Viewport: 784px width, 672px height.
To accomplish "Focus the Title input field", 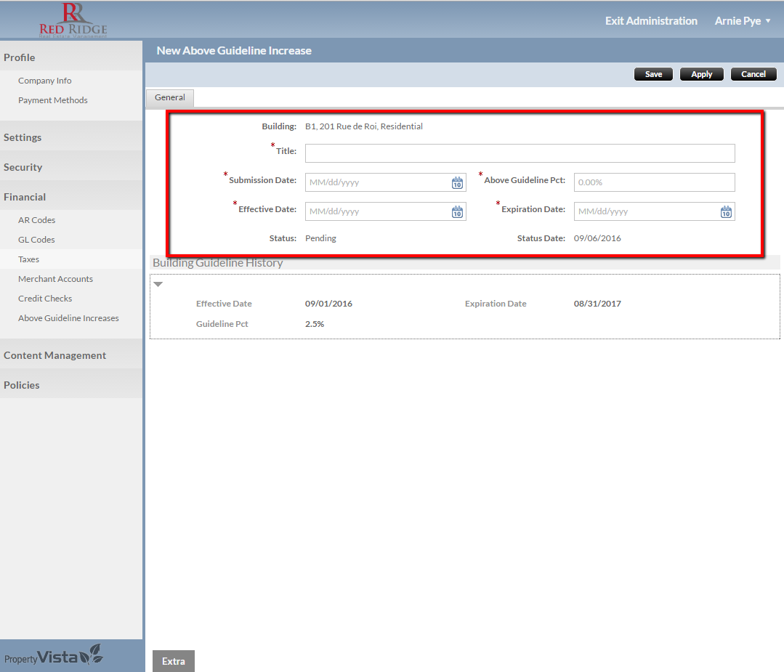I will [520, 153].
